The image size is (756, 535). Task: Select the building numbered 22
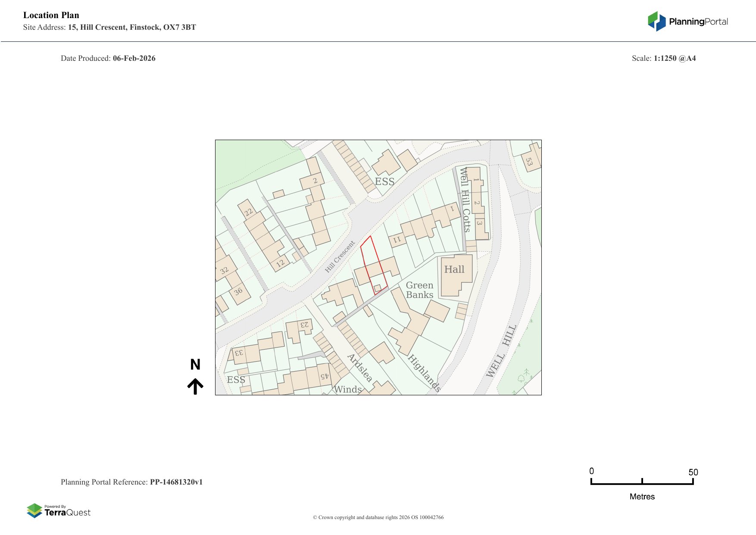coord(249,212)
